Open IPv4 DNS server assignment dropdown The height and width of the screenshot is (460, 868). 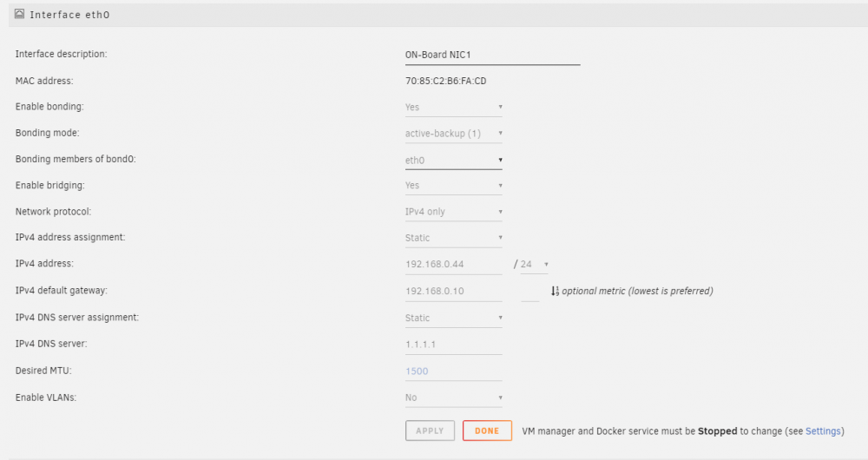pyautogui.click(x=453, y=319)
